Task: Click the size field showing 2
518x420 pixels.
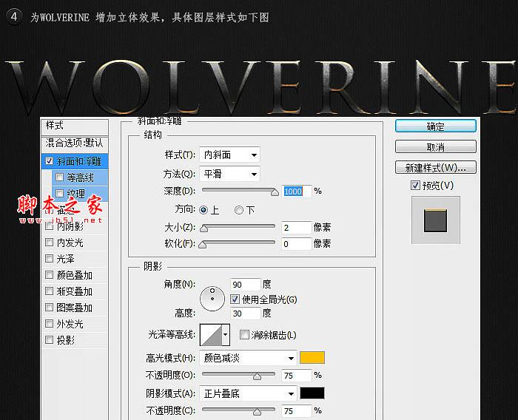Action: 297,228
